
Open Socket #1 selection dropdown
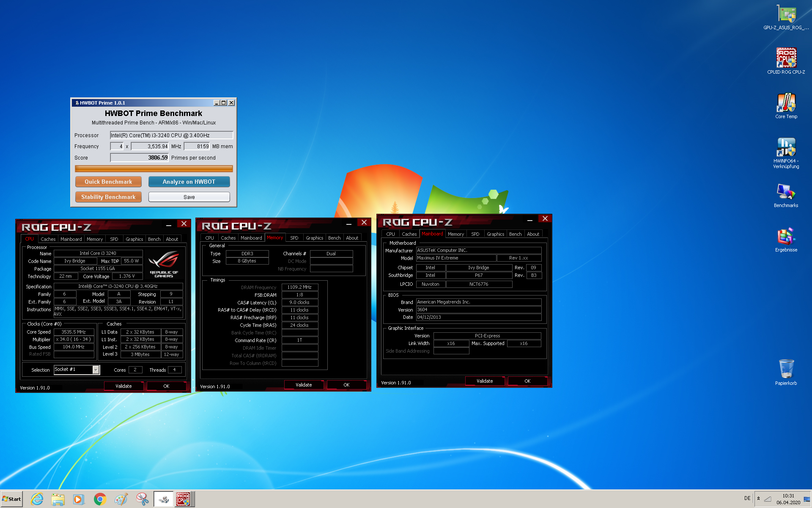click(96, 370)
